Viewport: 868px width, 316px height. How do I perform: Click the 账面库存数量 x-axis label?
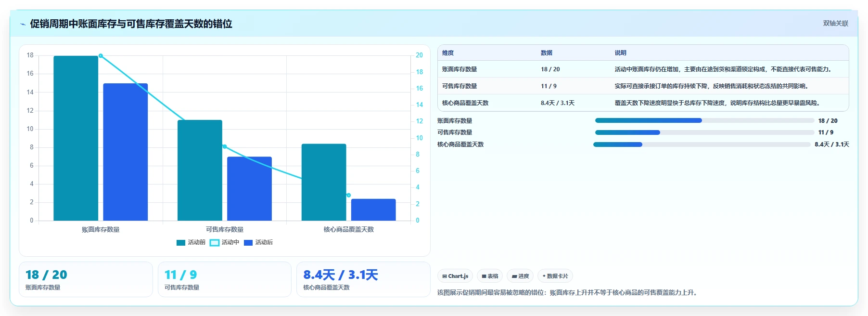[x=101, y=230]
